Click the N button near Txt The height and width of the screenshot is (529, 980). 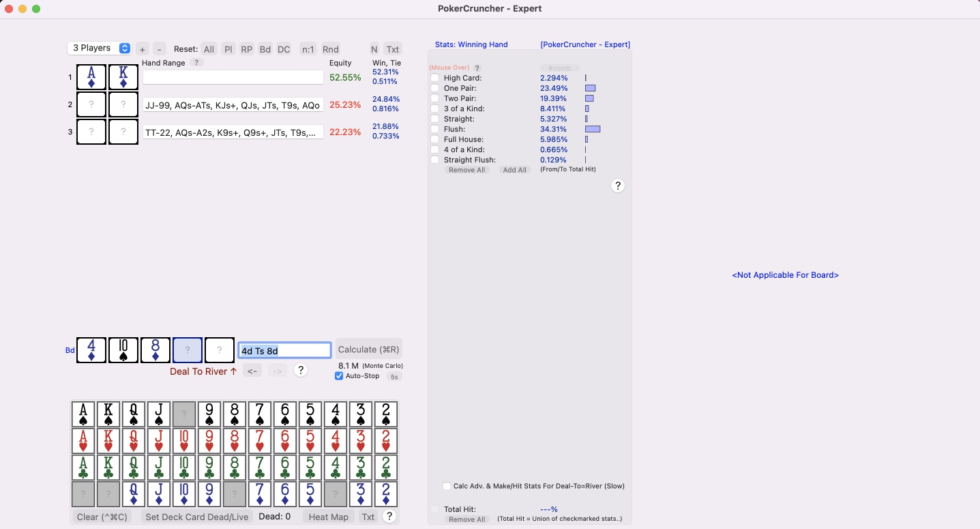click(x=374, y=49)
